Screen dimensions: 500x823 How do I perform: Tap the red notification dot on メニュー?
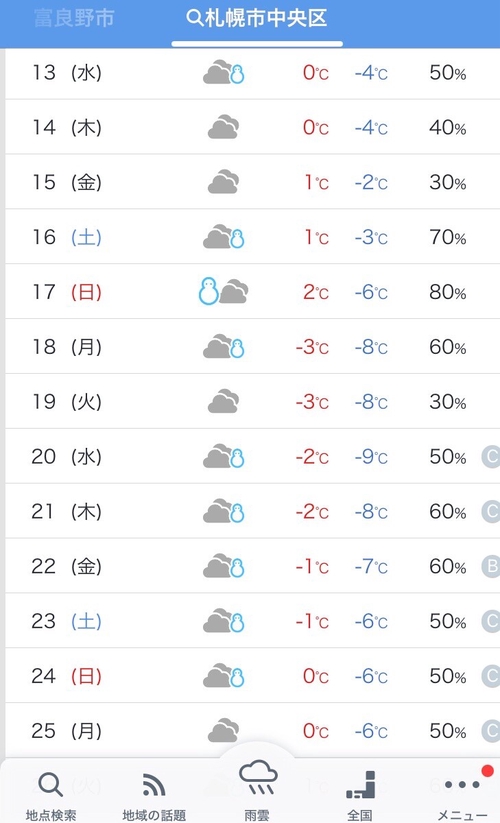(487, 771)
